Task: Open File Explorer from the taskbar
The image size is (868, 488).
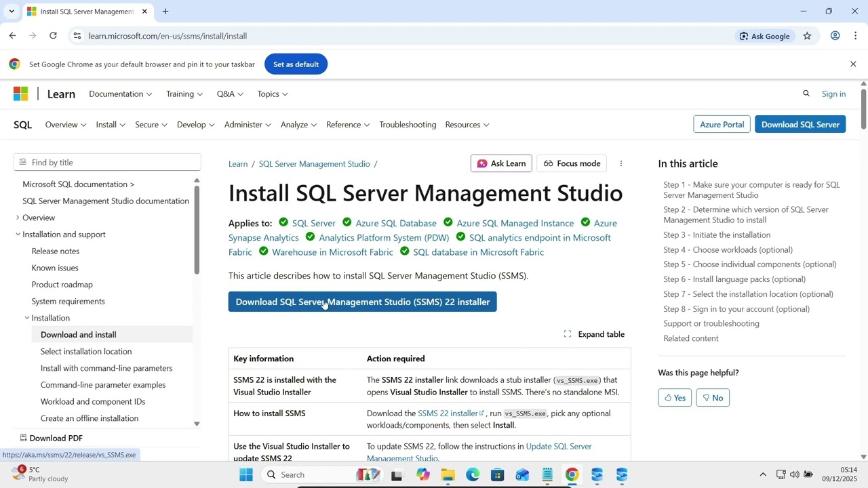Action: 448,474
